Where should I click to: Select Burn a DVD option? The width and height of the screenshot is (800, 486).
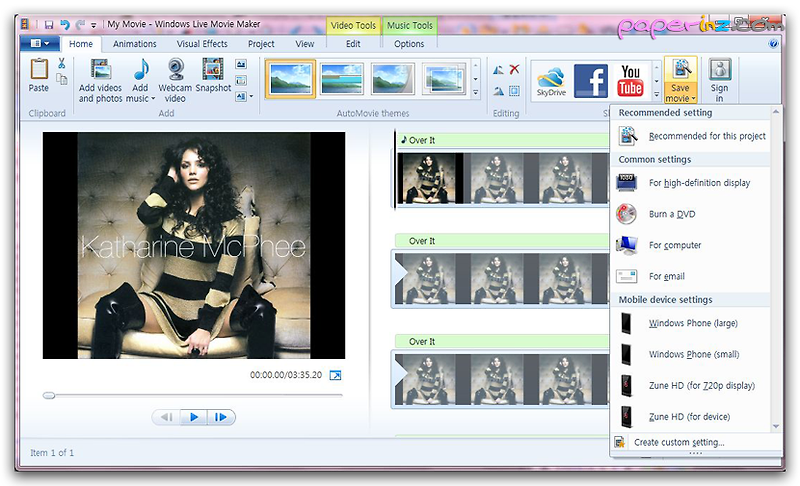click(x=691, y=214)
